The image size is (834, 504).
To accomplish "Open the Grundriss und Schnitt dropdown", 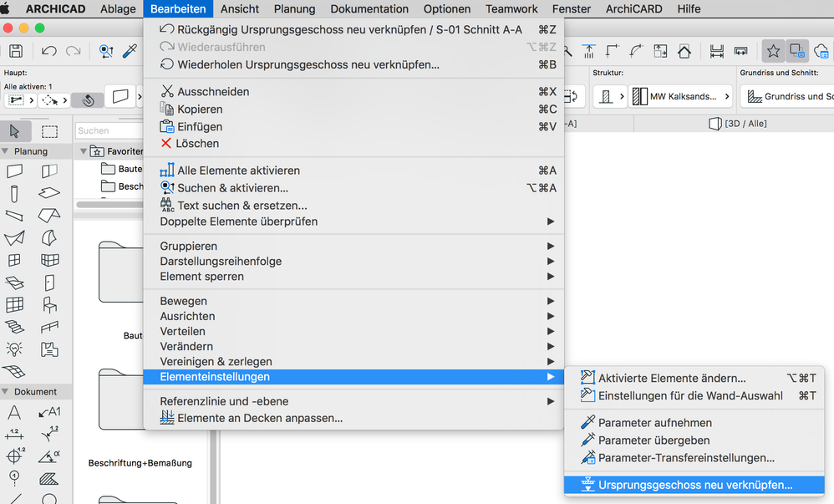I will click(x=787, y=96).
